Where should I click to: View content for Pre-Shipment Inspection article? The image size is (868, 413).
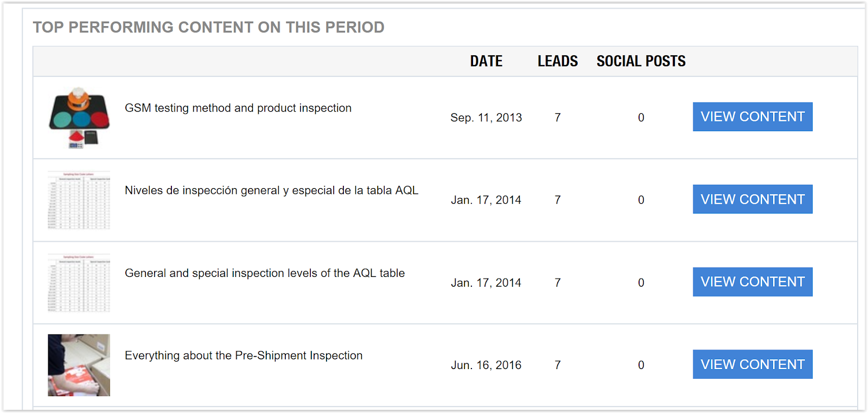[752, 364]
